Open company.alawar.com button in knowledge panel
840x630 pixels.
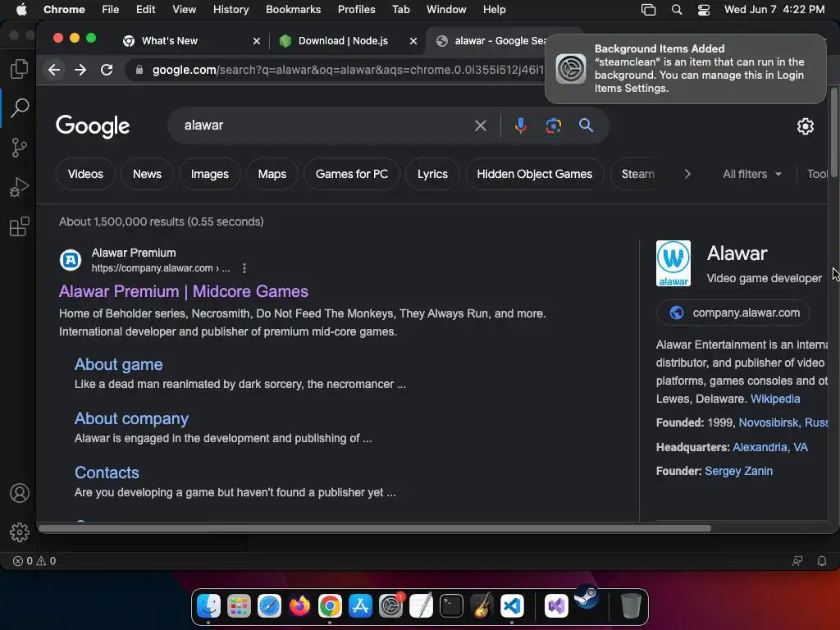[x=733, y=313]
